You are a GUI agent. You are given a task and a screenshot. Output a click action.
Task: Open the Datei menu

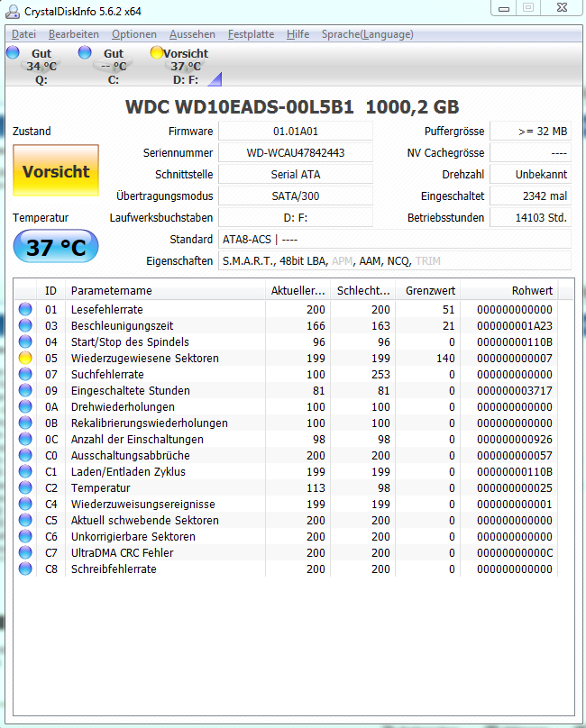tap(23, 34)
